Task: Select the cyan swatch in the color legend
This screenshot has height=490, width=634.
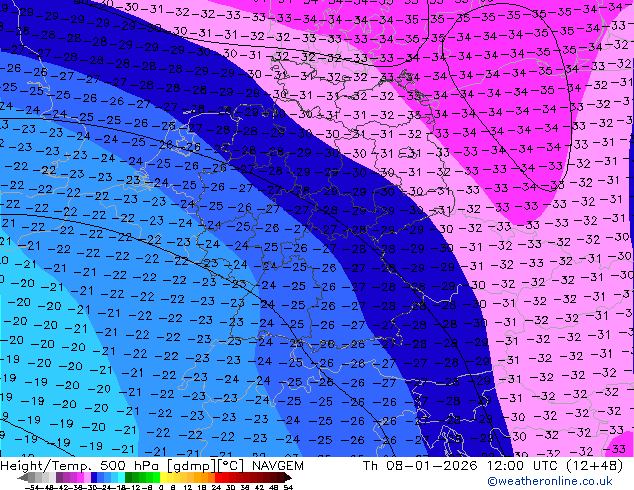Action: pyautogui.click(x=121, y=478)
